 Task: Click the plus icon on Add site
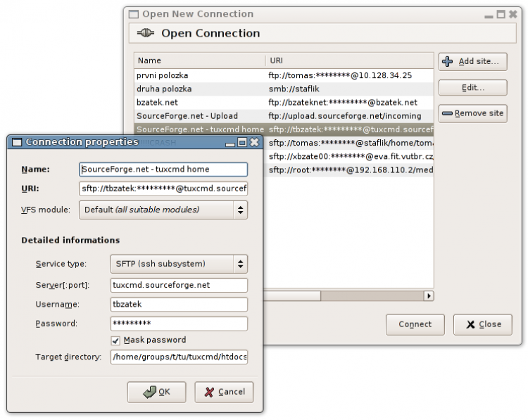click(448, 62)
